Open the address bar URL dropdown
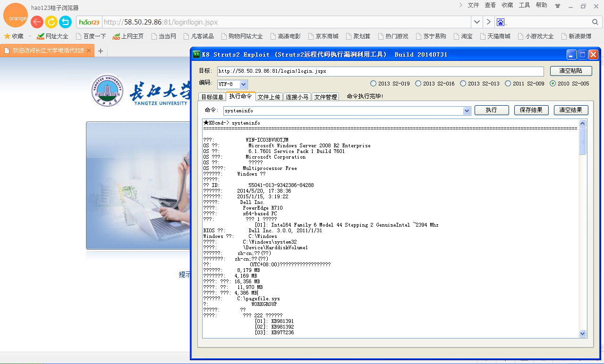 coord(477,22)
